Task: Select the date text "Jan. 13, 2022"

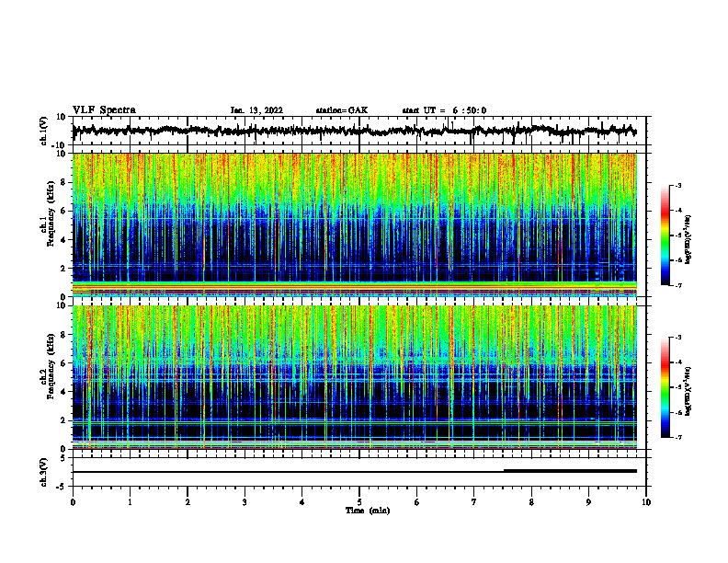Action: point(256,110)
